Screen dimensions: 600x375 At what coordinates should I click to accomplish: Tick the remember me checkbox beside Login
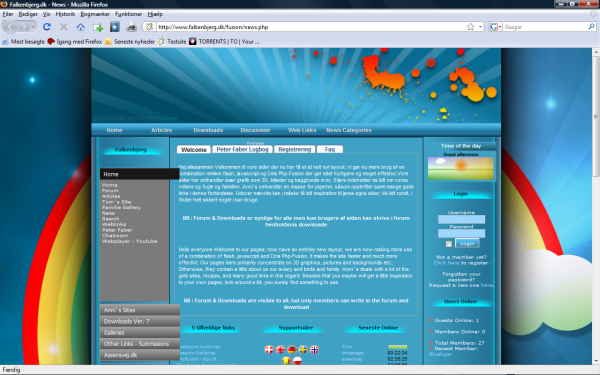(x=449, y=244)
